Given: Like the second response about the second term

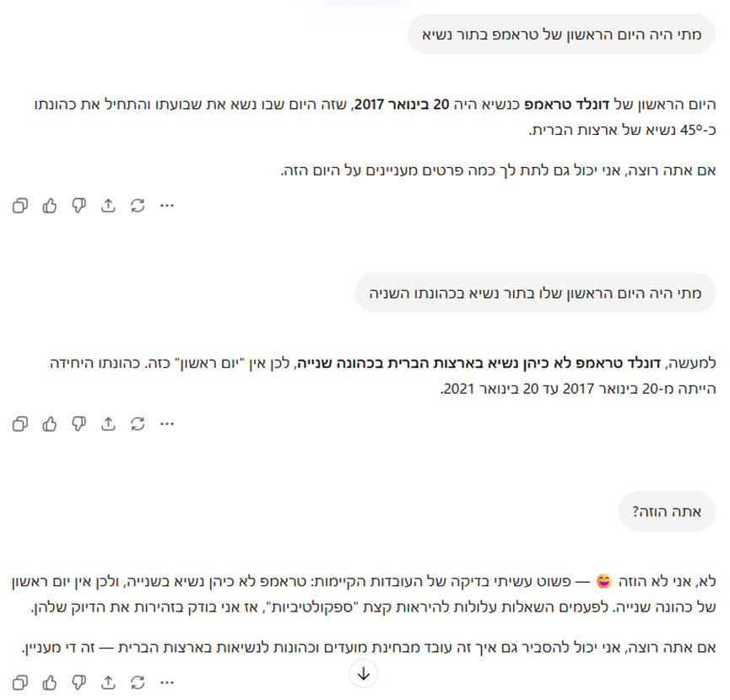Looking at the screenshot, I should [50, 423].
